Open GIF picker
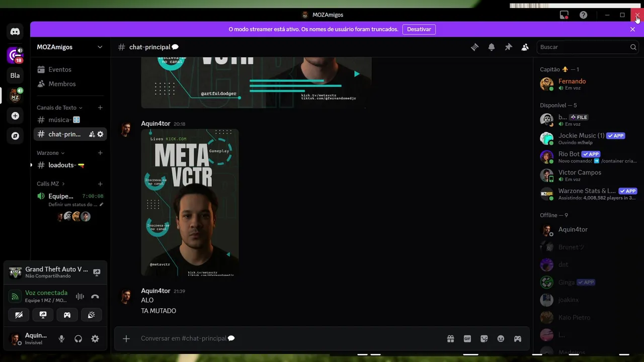Image resolution: width=644 pixels, height=362 pixels. pos(467,338)
